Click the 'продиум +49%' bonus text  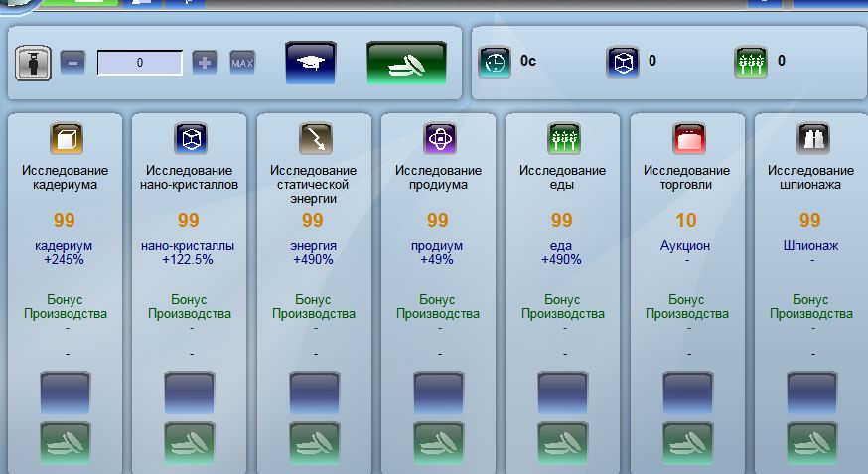coord(437,253)
